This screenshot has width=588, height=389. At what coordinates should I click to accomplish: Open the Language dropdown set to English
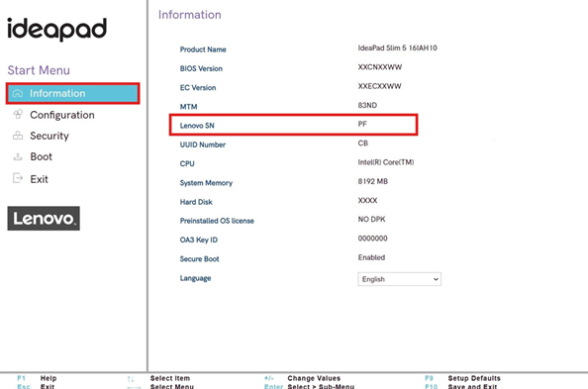pyautogui.click(x=399, y=279)
